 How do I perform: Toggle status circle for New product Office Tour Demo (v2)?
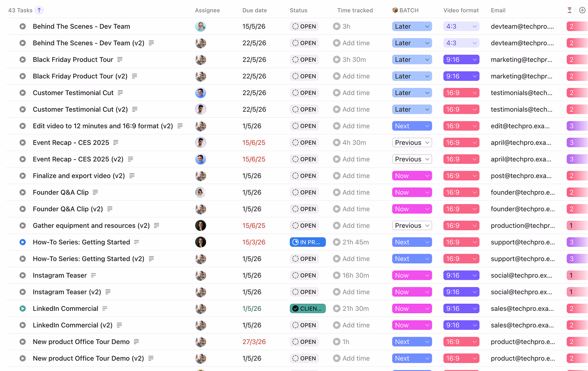tap(22, 358)
